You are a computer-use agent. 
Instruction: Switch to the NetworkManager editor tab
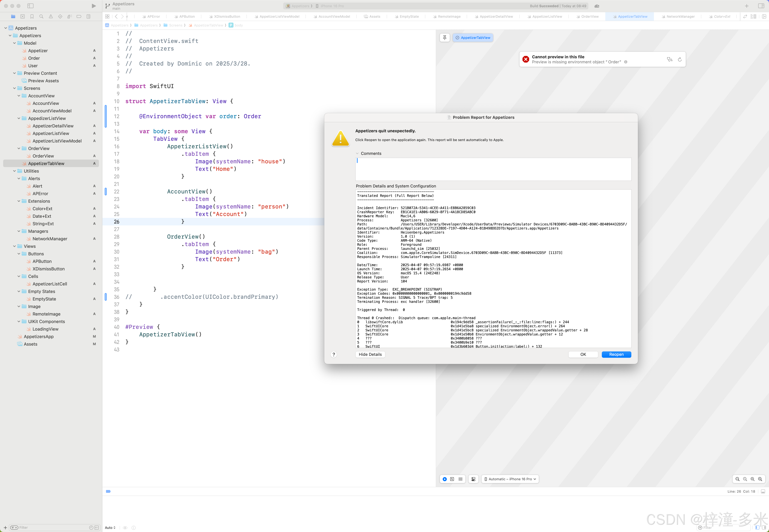680,16
